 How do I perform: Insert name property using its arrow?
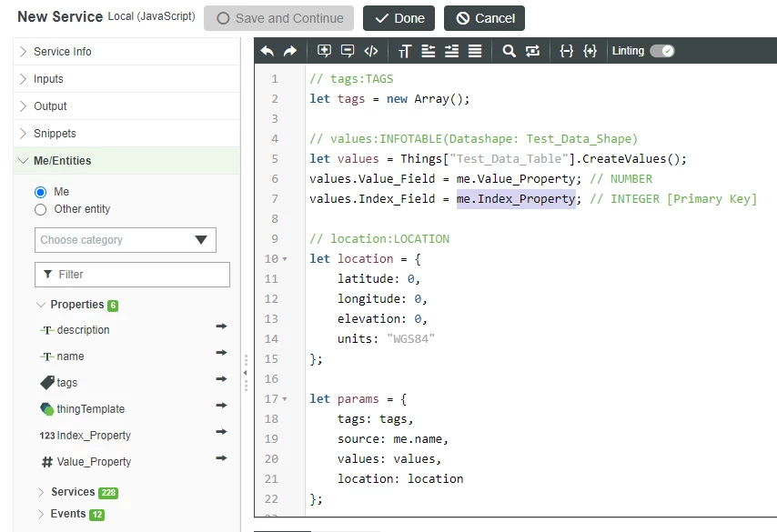click(x=221, y=352)
